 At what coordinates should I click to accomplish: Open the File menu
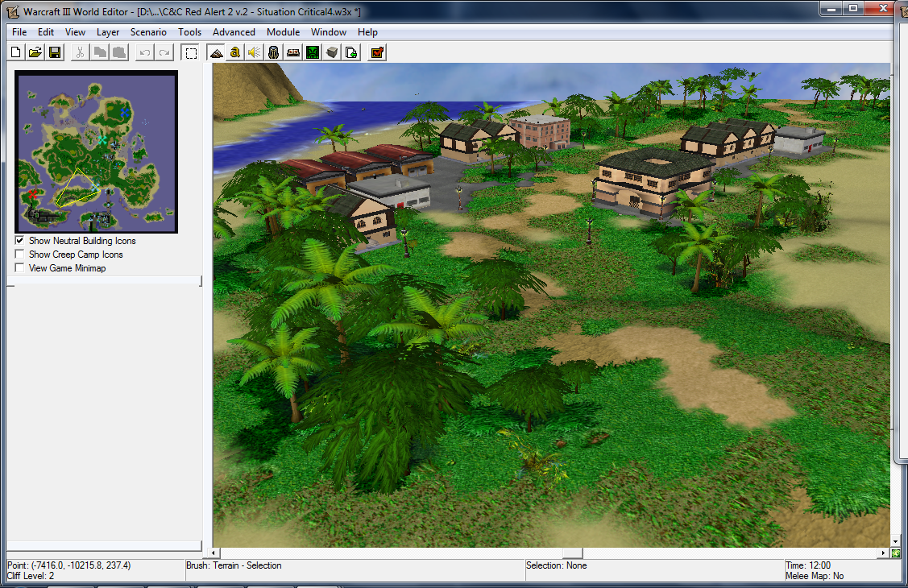click(x=19, y=32)
